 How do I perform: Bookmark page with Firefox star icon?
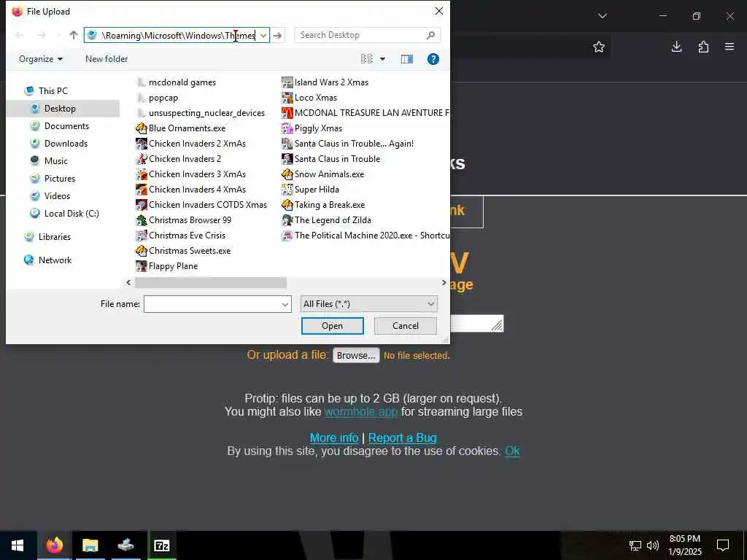(x=599, y=47)
